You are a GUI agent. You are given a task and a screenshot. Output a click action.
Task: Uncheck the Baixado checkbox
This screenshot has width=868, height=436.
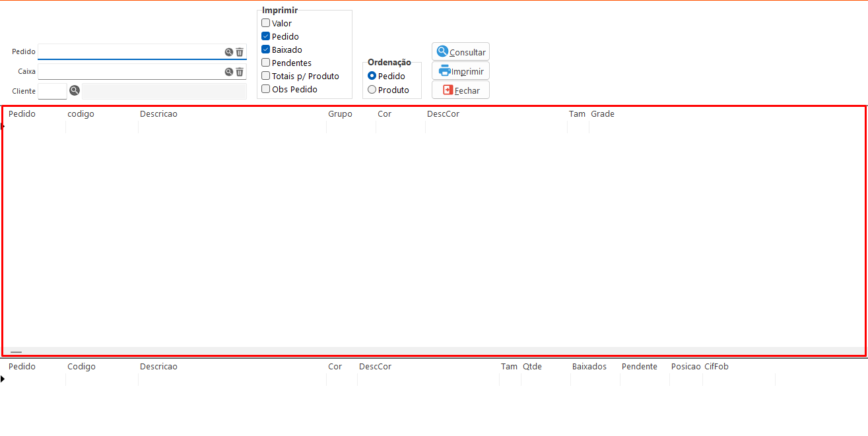pyautogui.click(x=266, y=49)
